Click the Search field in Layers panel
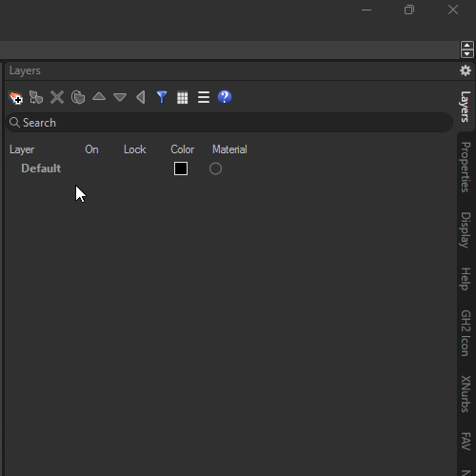Viewport: 476px width, 476px height. pyautogui.click(x=229, y=123)
